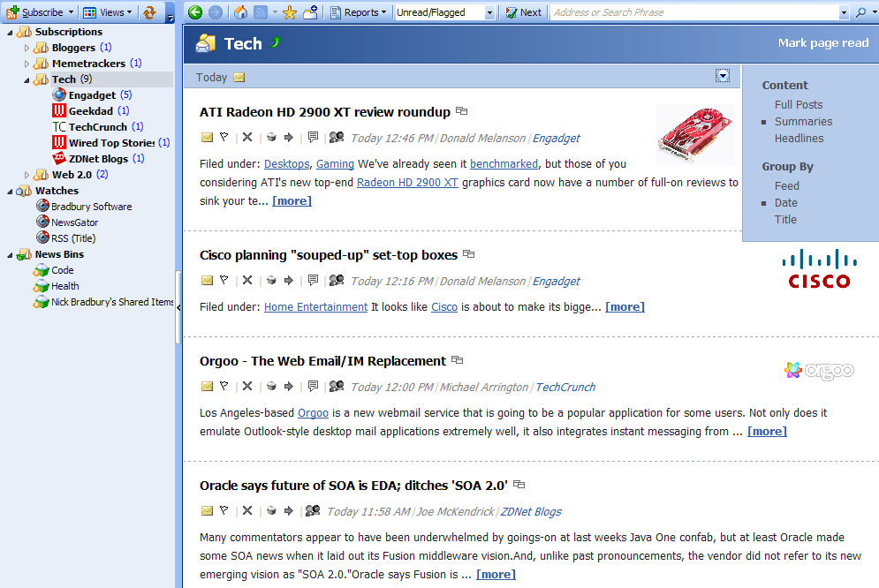The image size is (879, 588).
Task: Open the TechCrunch feed link on Orgoo article
Action: [565, 387]
